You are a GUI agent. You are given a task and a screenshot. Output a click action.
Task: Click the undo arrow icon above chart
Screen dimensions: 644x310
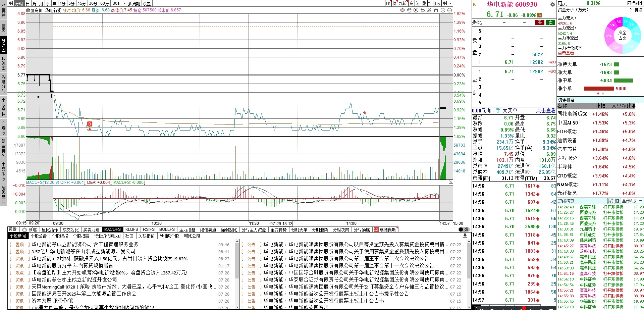pyautogui.click(x=423, y=10)
